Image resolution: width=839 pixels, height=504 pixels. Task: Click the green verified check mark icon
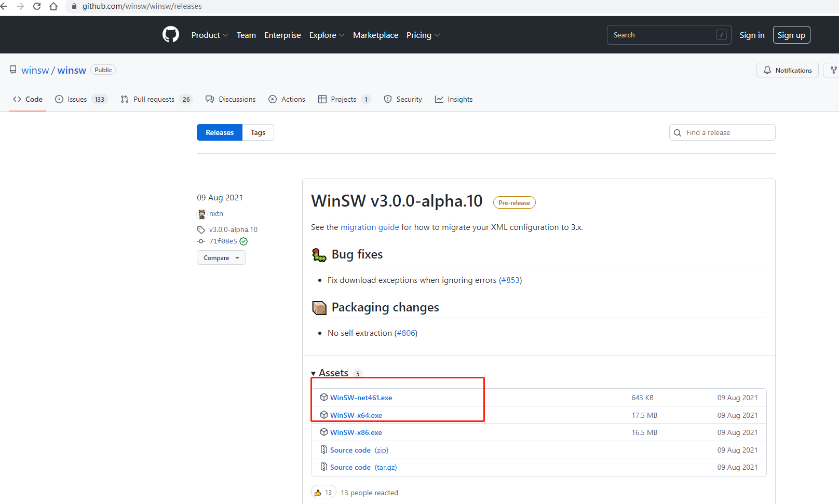(243, 241)
